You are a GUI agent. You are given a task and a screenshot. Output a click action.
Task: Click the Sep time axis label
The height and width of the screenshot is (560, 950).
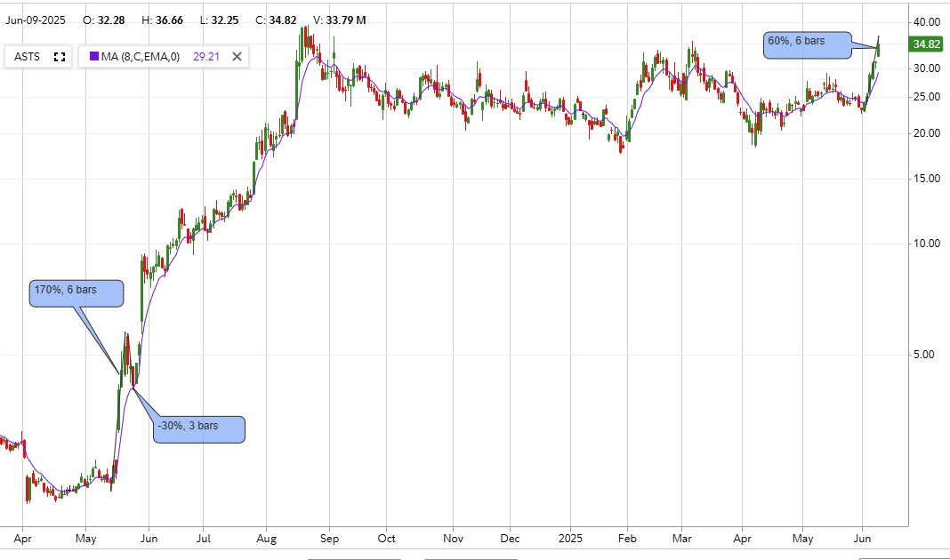[x=330, y=539]
